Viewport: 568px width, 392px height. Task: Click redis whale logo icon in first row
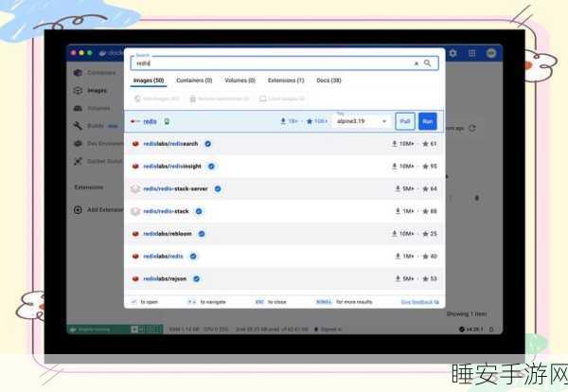point(135,121)
